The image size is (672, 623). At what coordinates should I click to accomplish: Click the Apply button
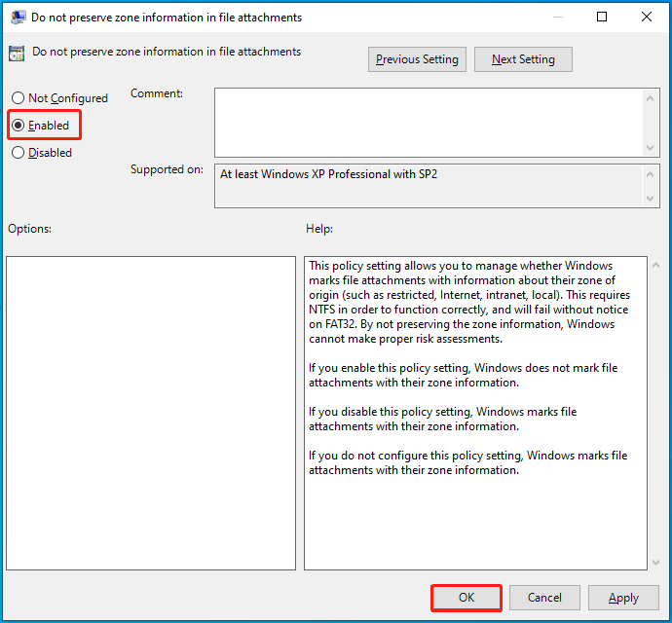[x=623, y=598]
